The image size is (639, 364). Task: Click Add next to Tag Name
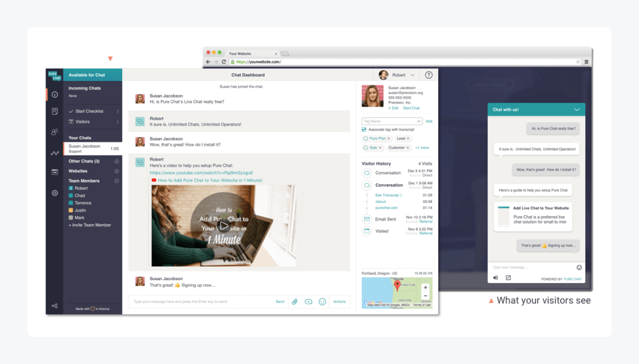(x=429, y=121)
